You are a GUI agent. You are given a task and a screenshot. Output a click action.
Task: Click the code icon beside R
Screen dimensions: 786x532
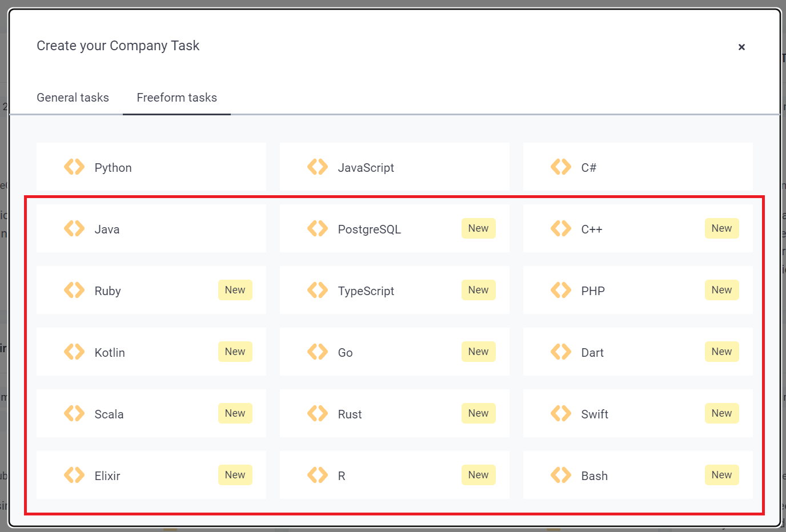(x=318, y=475)
